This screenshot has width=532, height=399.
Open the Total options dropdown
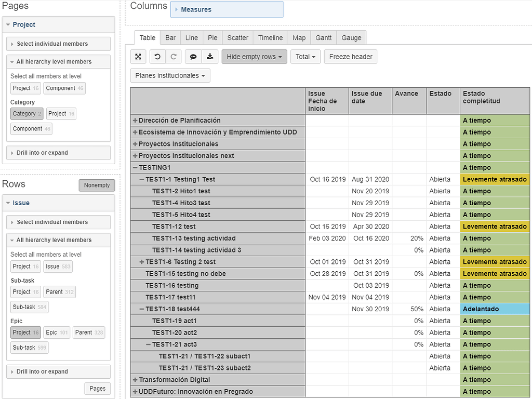(x=305, y=56)
